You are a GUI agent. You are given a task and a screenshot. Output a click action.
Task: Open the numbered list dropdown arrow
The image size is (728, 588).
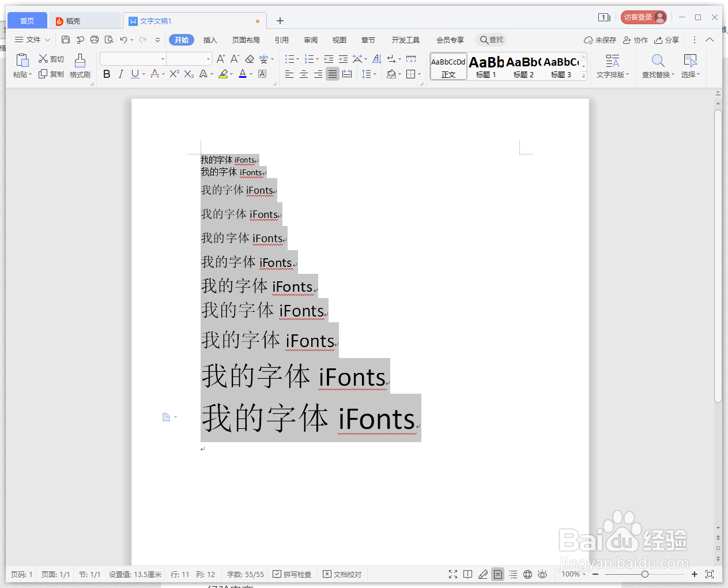coord(317,59)
